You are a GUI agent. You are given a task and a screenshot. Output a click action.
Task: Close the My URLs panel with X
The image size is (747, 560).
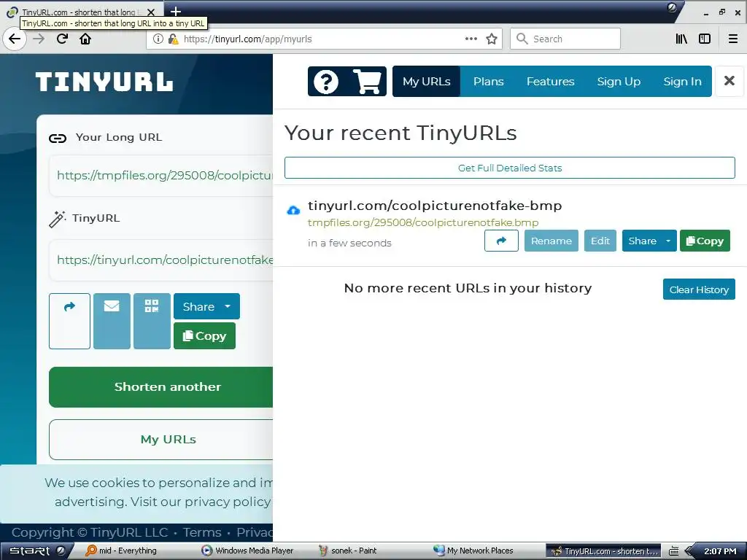(729, 81)
